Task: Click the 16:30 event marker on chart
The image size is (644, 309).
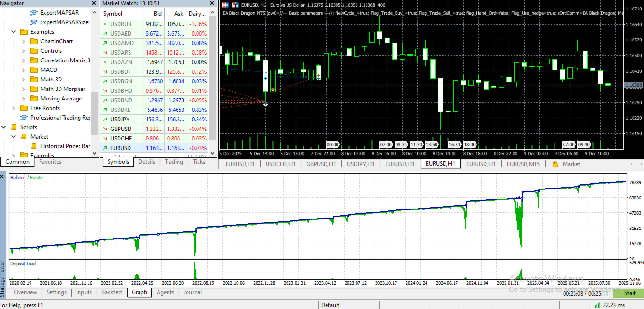Action: point(455,144)
